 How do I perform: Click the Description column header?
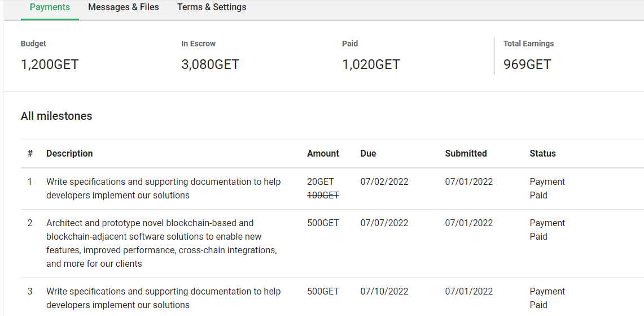[69, 153]
